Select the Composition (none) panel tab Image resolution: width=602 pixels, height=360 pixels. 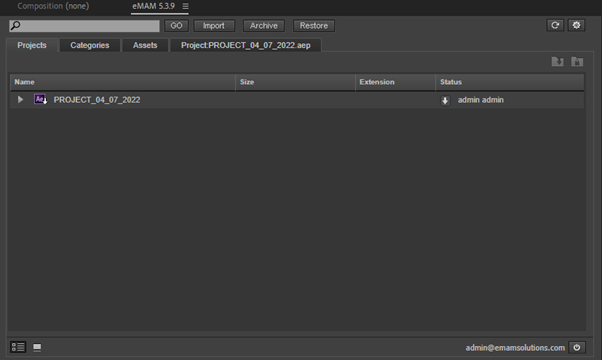pyautogui.click(x=53, y=6)
